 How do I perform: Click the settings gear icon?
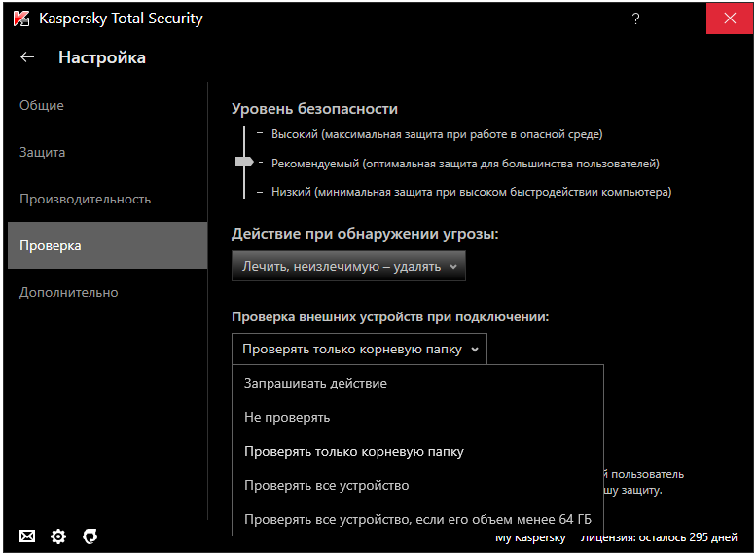click(58, 536)
